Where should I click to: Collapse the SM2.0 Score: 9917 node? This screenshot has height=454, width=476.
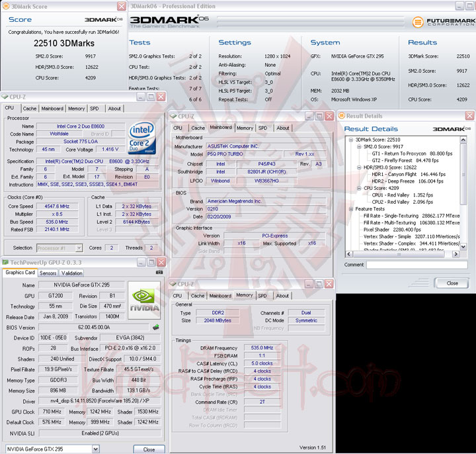tap(359, 147)
